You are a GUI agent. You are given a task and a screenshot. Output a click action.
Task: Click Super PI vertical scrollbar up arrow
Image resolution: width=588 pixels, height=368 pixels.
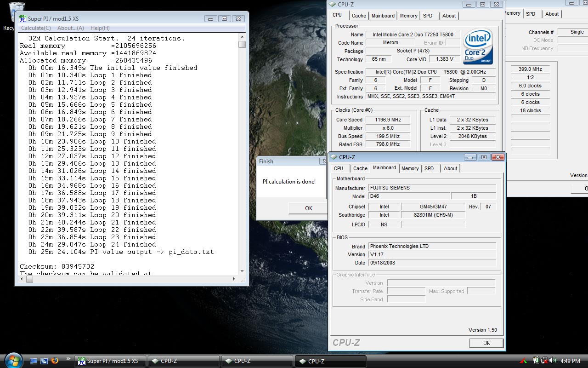242,37
